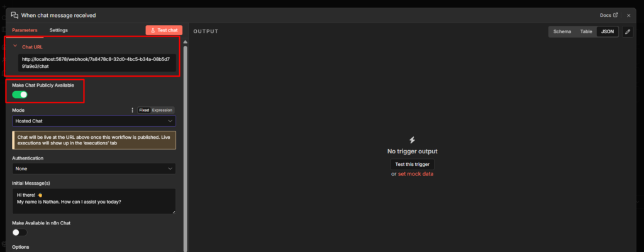
Task: Enable Make Available in n8n Chat
Action: [19, 233]
